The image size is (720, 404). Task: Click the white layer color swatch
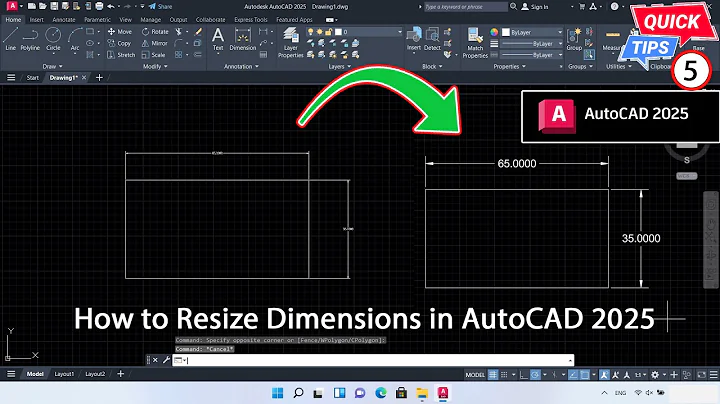pyautogui.click(x=338, y=32)
